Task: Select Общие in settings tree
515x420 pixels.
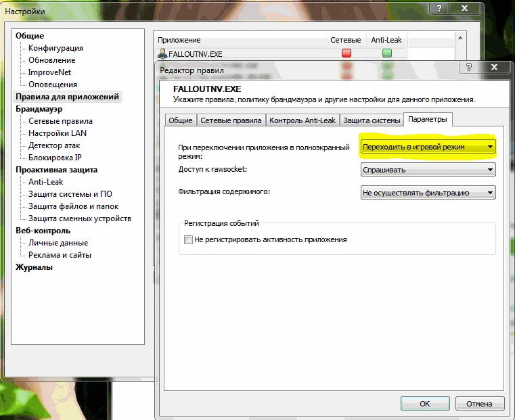Action: point(30,36)
